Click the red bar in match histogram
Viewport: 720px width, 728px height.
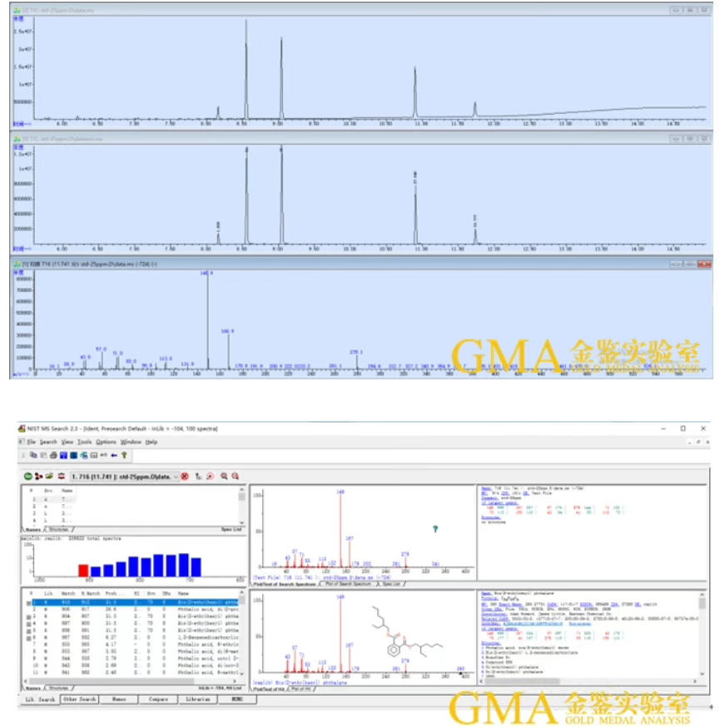(x=83, y=570)
